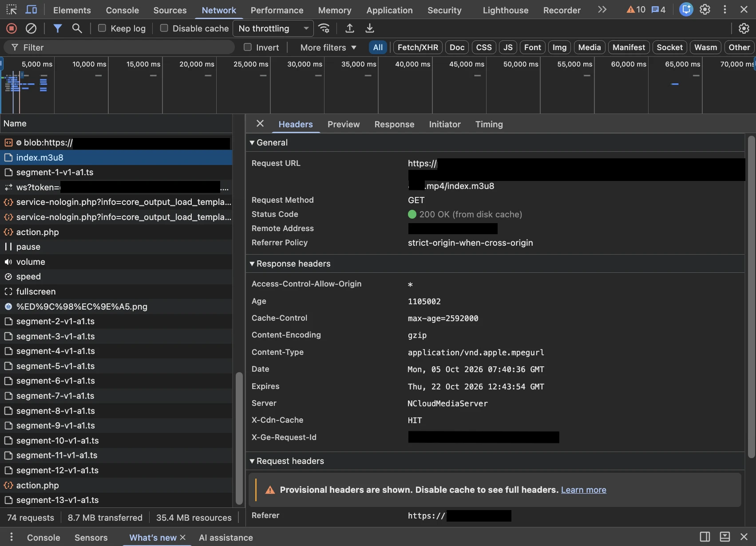Click the Learn more link

583,490
